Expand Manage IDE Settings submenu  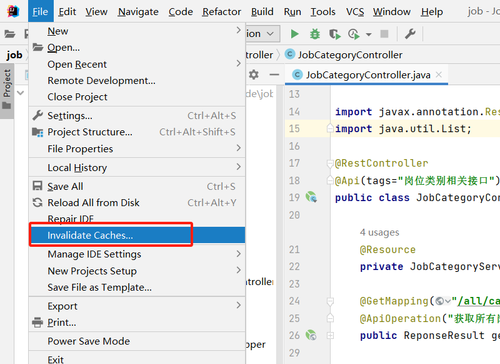point(137,254)
